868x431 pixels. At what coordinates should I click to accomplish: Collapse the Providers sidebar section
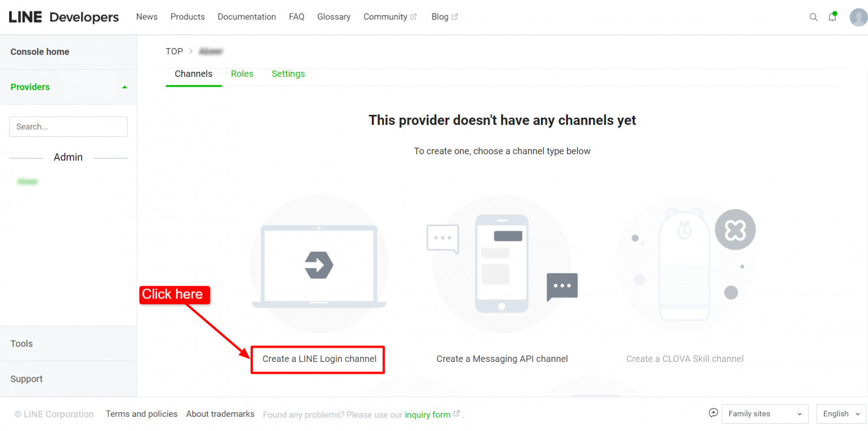124,87
